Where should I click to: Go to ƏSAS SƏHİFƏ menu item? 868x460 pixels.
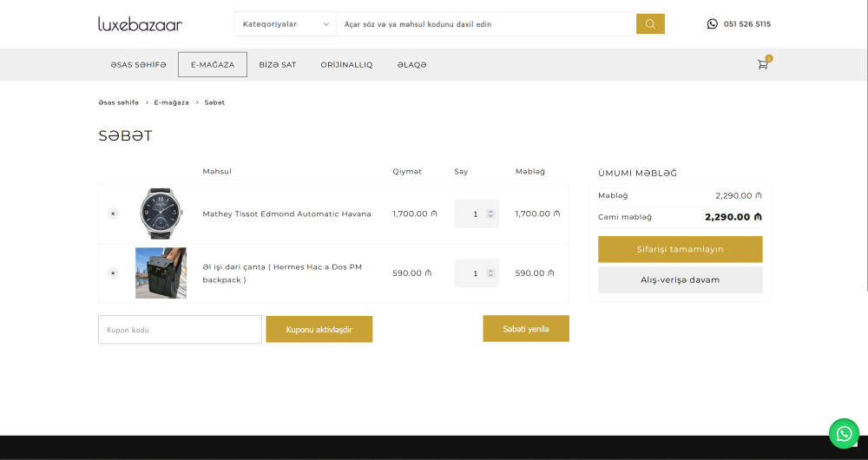pos(138,65)
